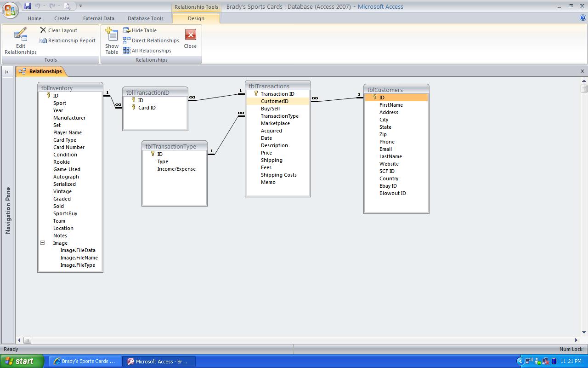Open the Edit Relationships tool

coord(21,41)
